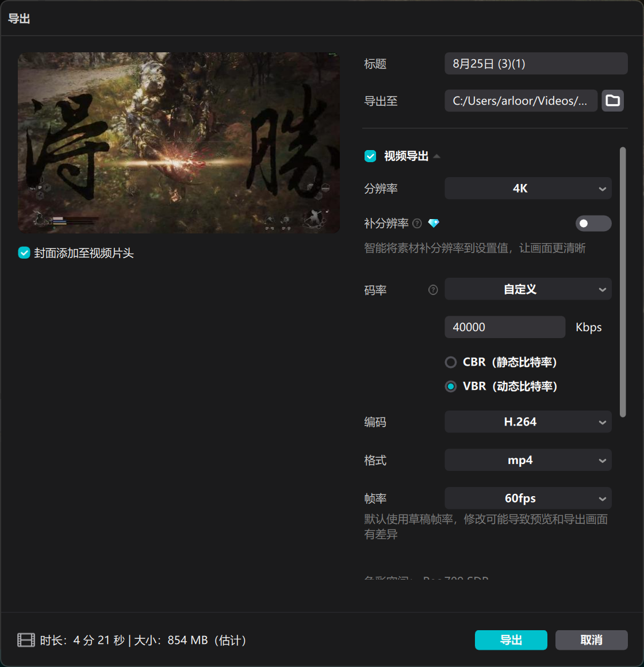644x667 pixels.
Task: Open the export folder browser icon
Action: pos(612,101)
